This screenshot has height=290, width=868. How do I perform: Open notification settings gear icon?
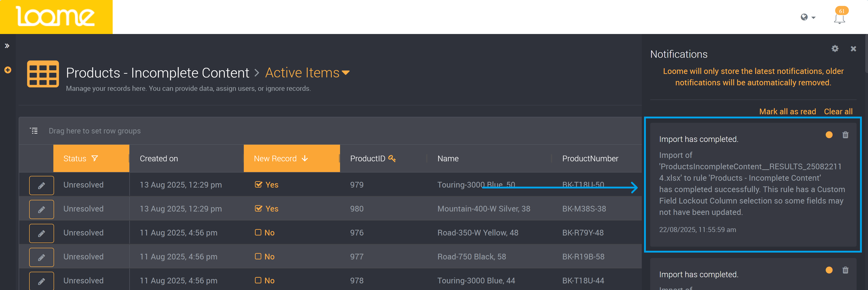tap(835, 49)
